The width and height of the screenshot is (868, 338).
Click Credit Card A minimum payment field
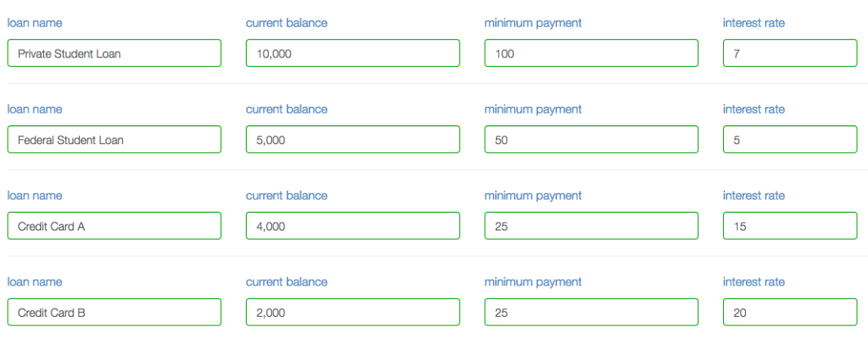click(x=591, y=225)
